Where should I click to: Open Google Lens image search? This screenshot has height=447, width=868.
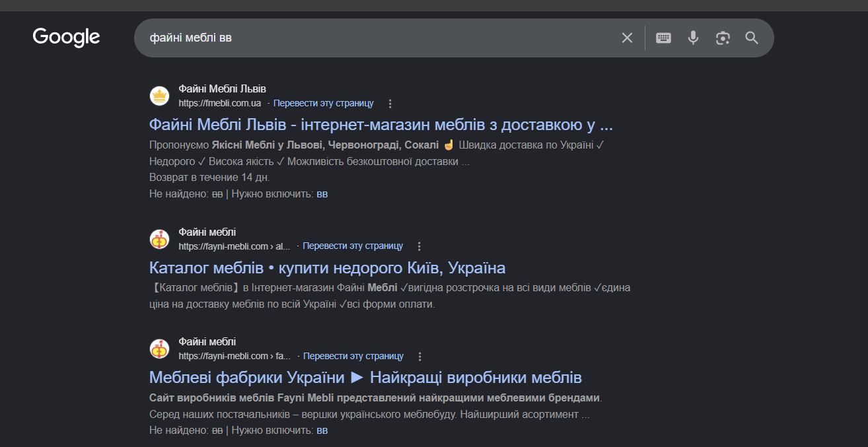[x=723, y=38]
